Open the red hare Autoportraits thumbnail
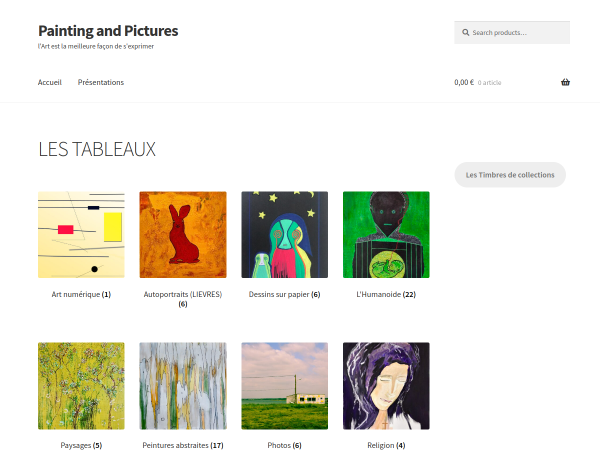 tap(183, 235)
